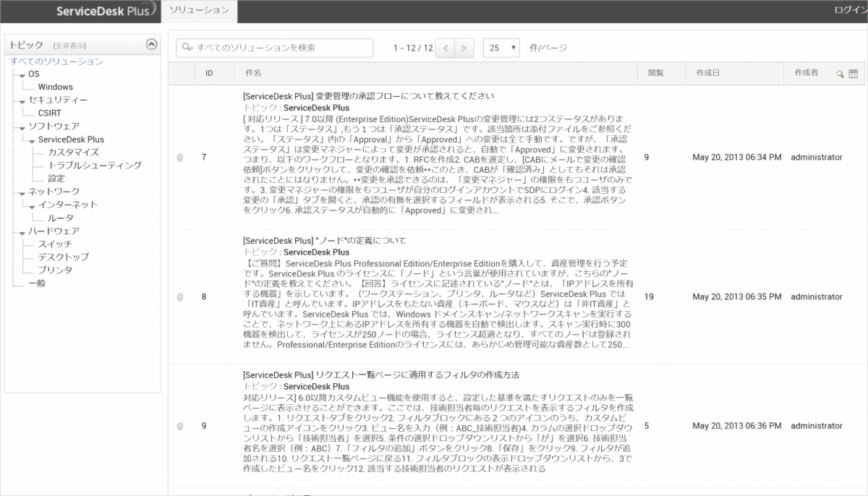
Task: Collapse the ソフトウェア tree node arrow
Action: [x=22, y=127]
